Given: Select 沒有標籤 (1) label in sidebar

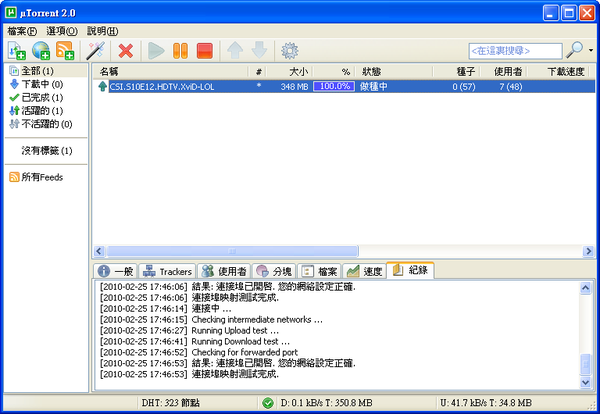Looking at the screenshot, I should (46, 151).
